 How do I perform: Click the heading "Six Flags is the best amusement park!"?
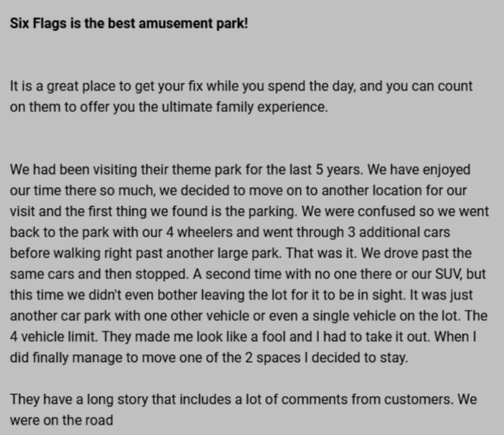129,25
